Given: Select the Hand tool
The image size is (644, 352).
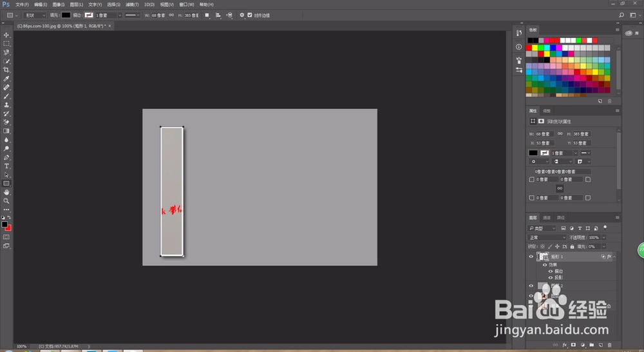Looking at the screenshot, I should pyautogui.click(x=6, y=192).
